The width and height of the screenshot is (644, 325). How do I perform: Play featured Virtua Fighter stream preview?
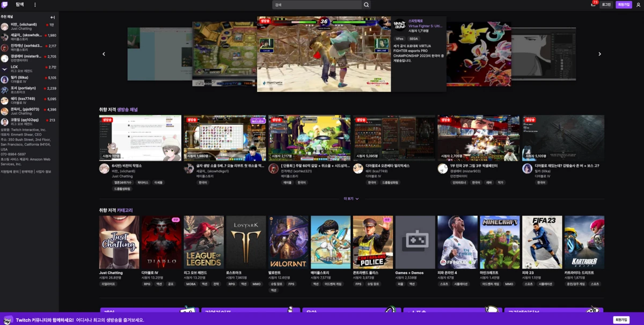(324, 54)
